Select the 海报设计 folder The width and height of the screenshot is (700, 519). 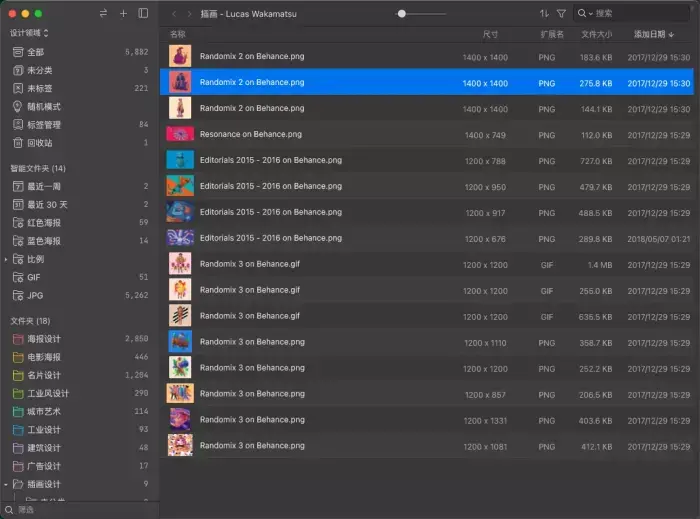pos(43,339)
